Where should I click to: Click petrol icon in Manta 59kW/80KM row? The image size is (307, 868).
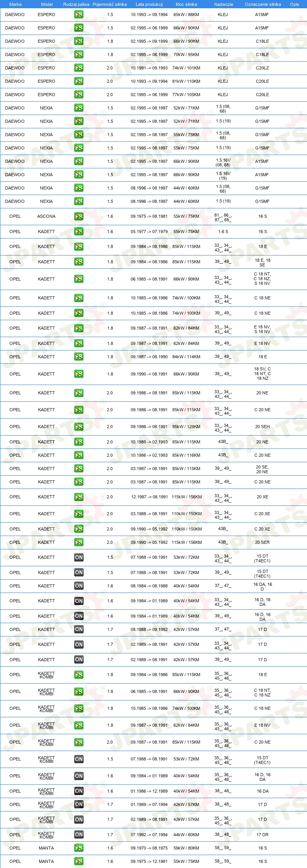point(79,848)
